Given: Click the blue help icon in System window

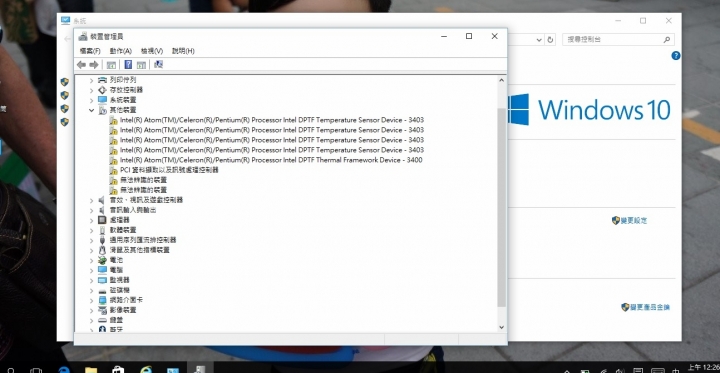Looking at the screenshot, I should point(675,56).
